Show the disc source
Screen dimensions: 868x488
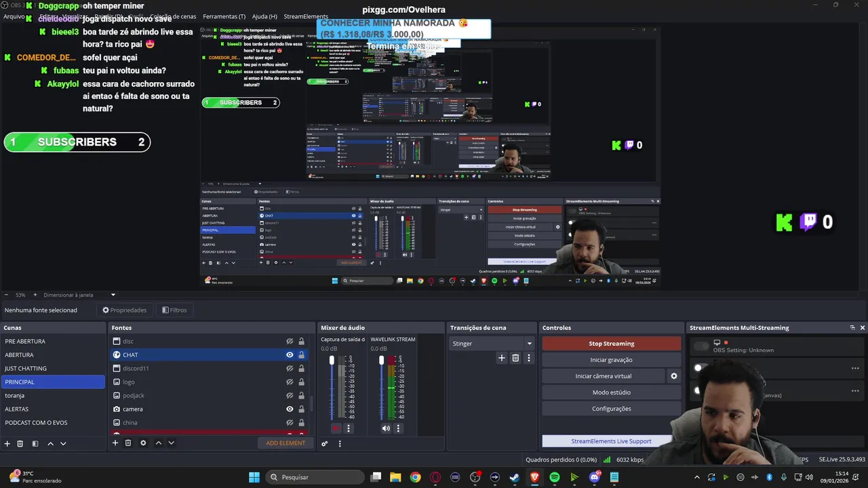290,342
